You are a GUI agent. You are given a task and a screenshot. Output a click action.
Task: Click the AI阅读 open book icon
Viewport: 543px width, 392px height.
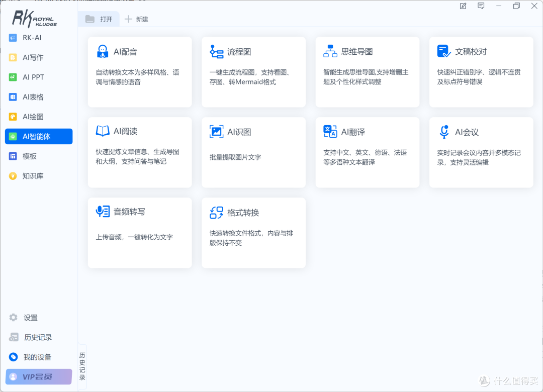pos(103,131)
